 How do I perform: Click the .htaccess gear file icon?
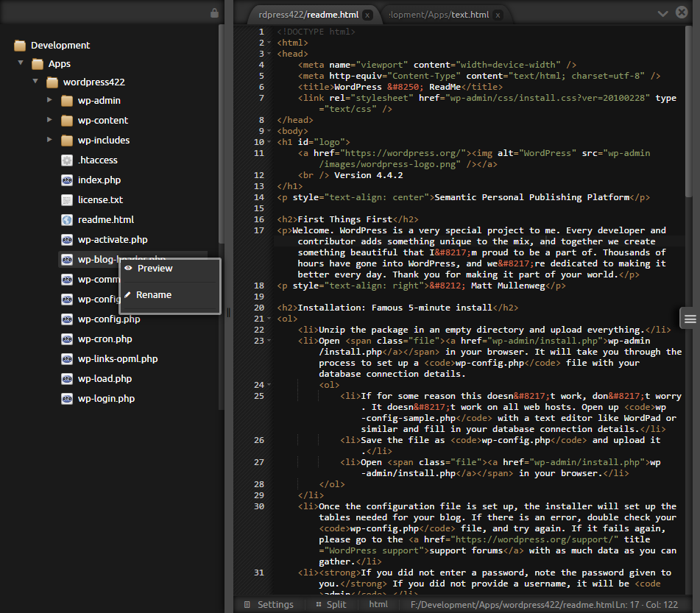click(67, 160)
